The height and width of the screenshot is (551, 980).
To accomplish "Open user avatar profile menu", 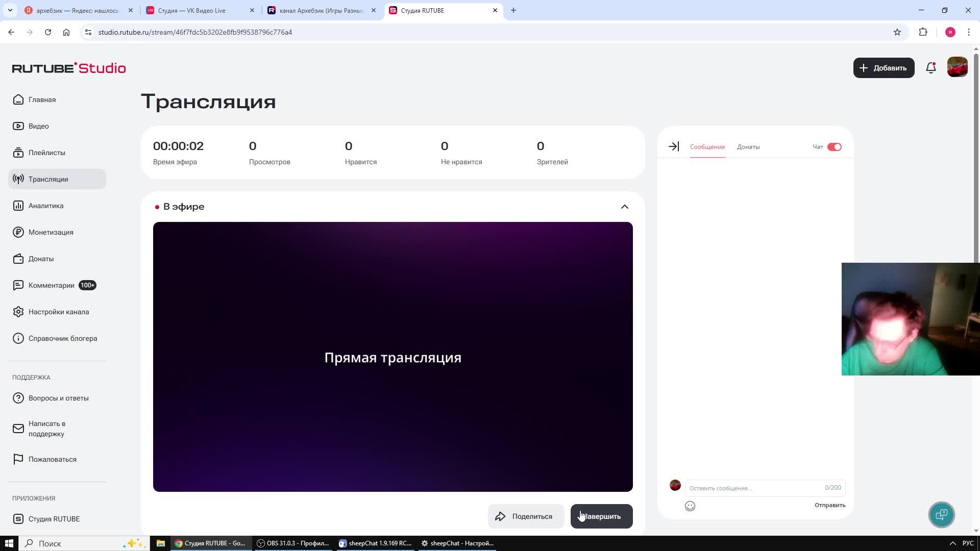I will (x=957, y=67).
